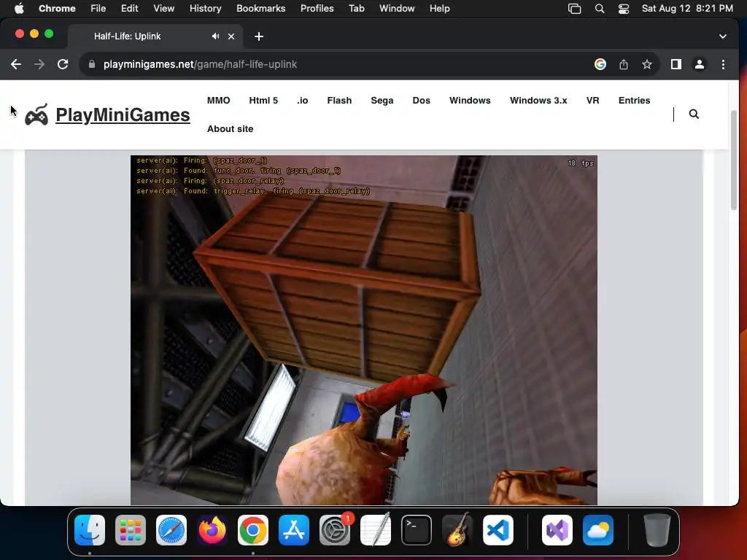Image resolution: width=747 pixels, height=560 pixels.
Task: Open the MMO games category
Action: (219, 101)
